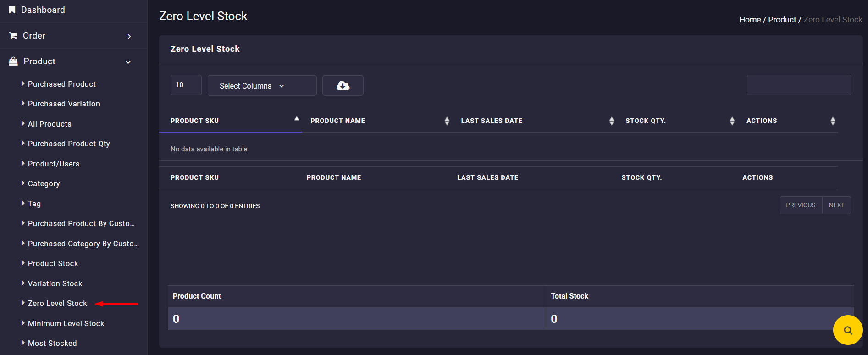Viewport: 868px width, 355px height.
Task: Expand the Order menu chevron
Action: 129,36
